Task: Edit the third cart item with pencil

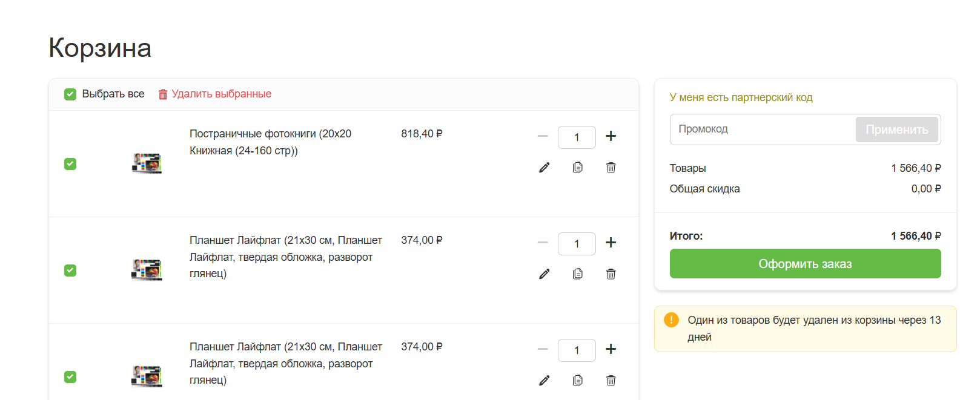Action: click(x=545, y=381)
